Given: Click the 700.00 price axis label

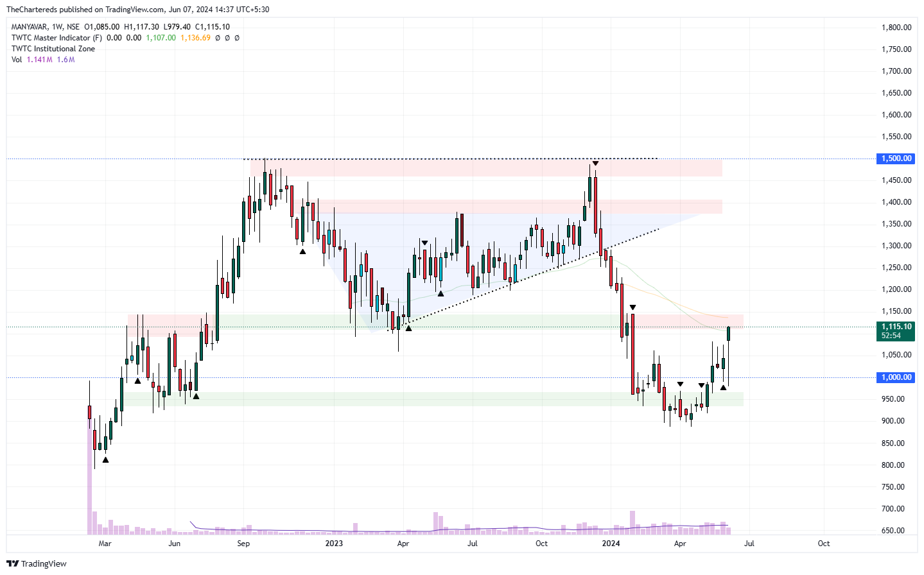Looking at the screenshot, I should pyautogui.click(x=893, y=508).
